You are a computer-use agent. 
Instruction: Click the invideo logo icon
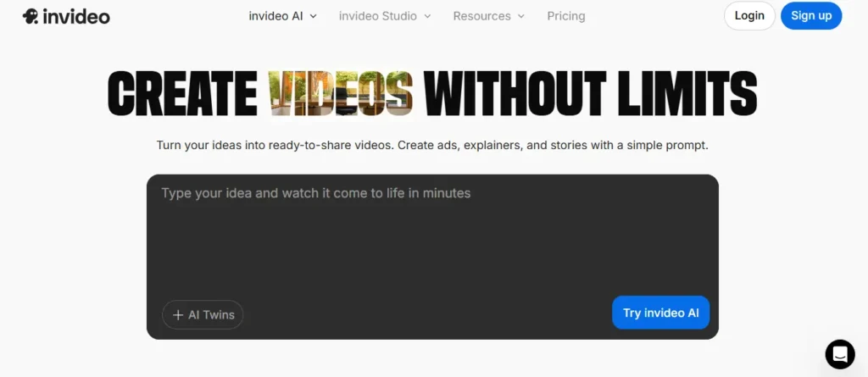point(31,16)
